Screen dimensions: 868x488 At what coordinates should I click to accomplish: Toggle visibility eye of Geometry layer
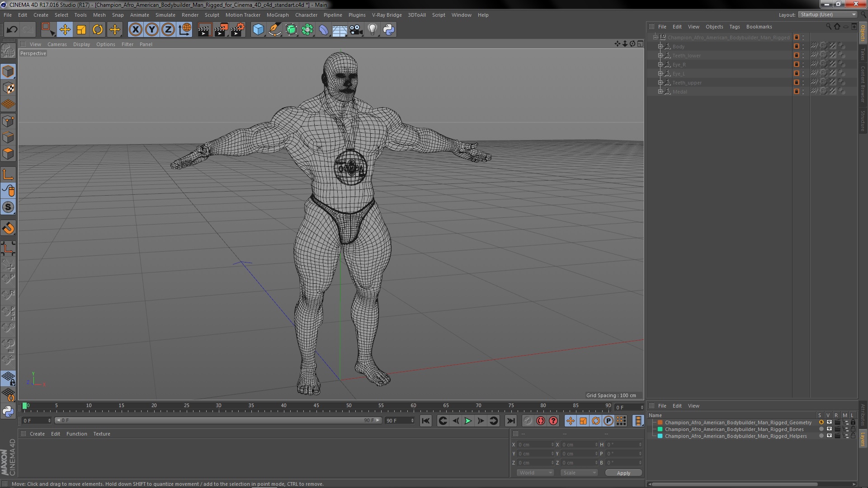829,422
